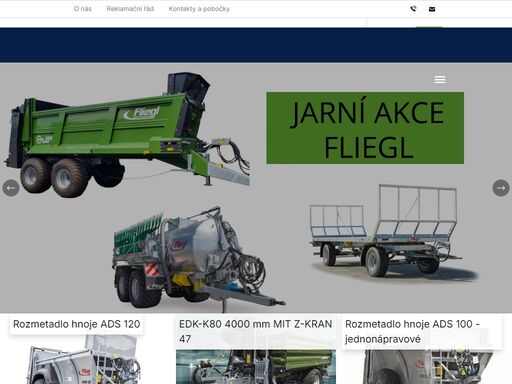Go to previous slide arrow

coord(11,188)
